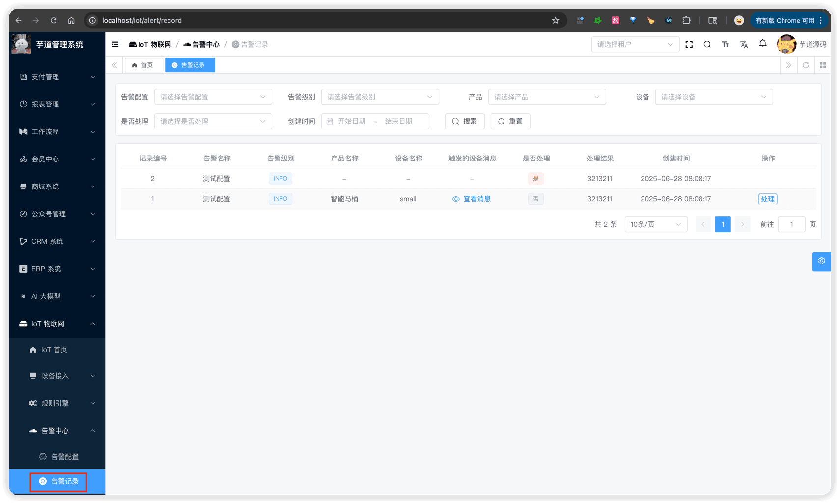Collapse the sidebar using the hamburger icon

114,44
